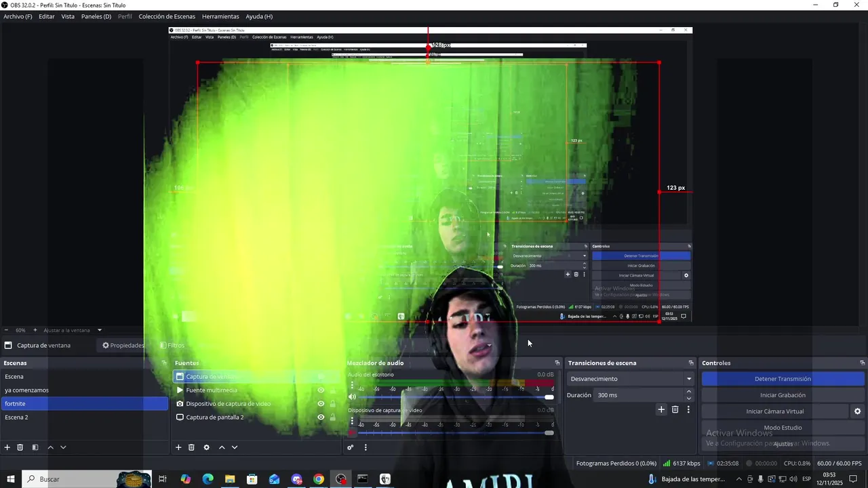Lock the Captura de pantalla 2 source
The image size is (868, 488).
332,418
